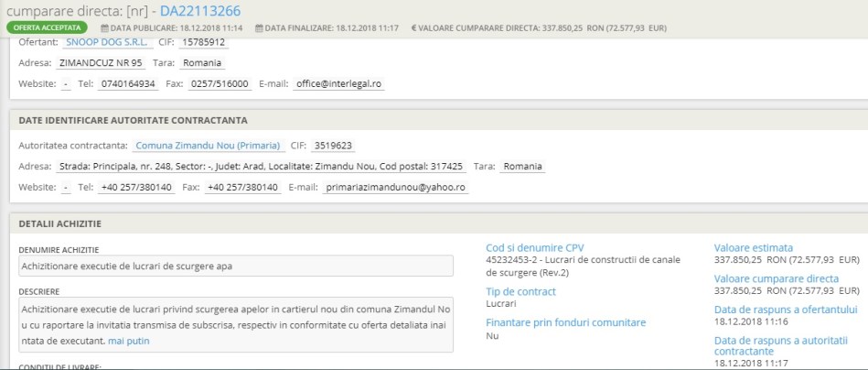Click the bidder CIF value 15785912
The image size is (868, 370).
201,42
